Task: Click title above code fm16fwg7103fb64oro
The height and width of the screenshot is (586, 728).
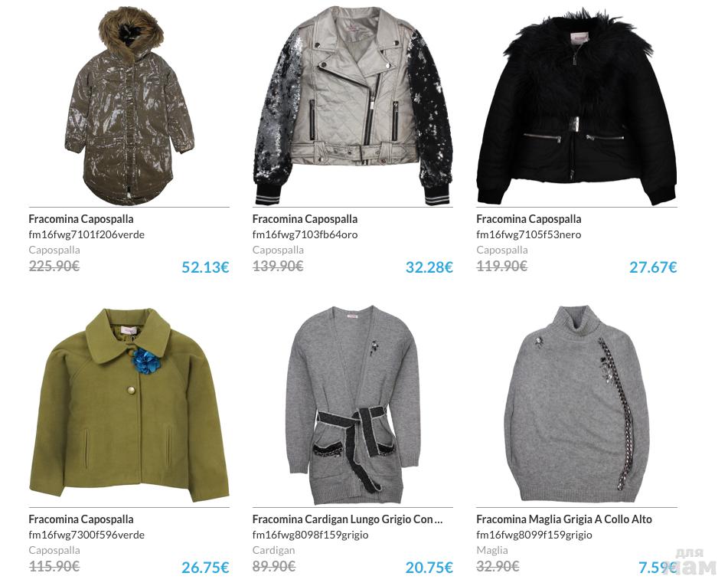Action: (x=305, y=219)
